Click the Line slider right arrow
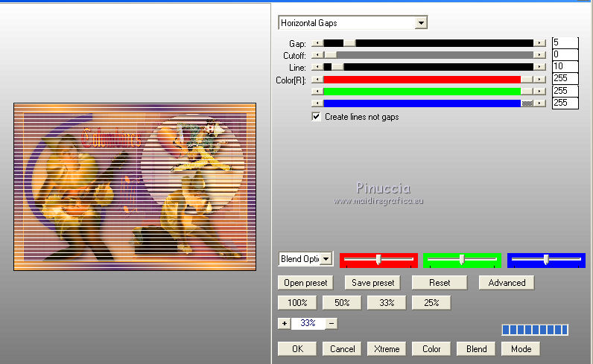Screen dimensions: 593x364 click(x=539, y=67)
